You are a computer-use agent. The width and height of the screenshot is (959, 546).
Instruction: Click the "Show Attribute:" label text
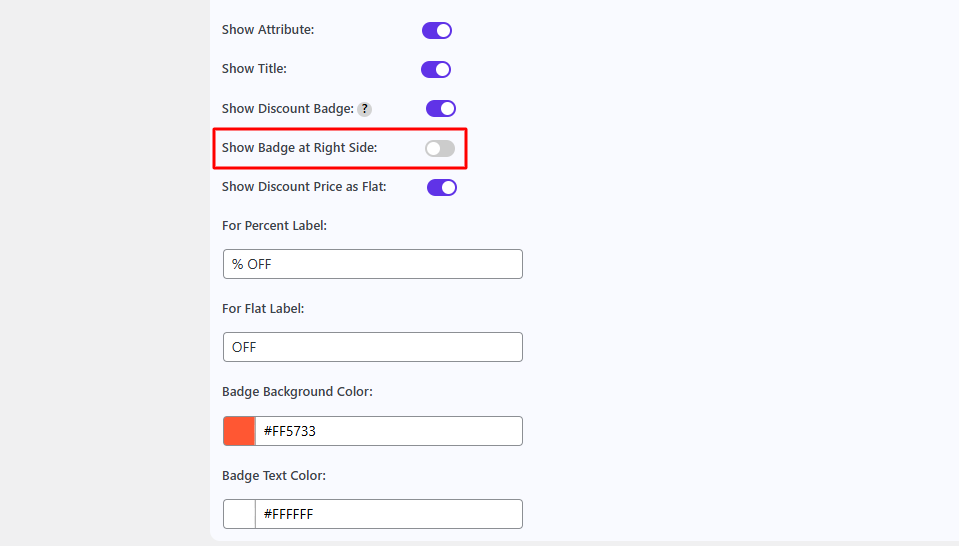[268, 30]
